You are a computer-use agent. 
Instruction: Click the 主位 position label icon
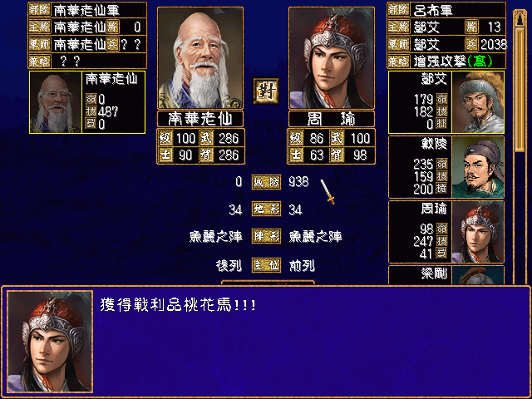coord(266,265)
